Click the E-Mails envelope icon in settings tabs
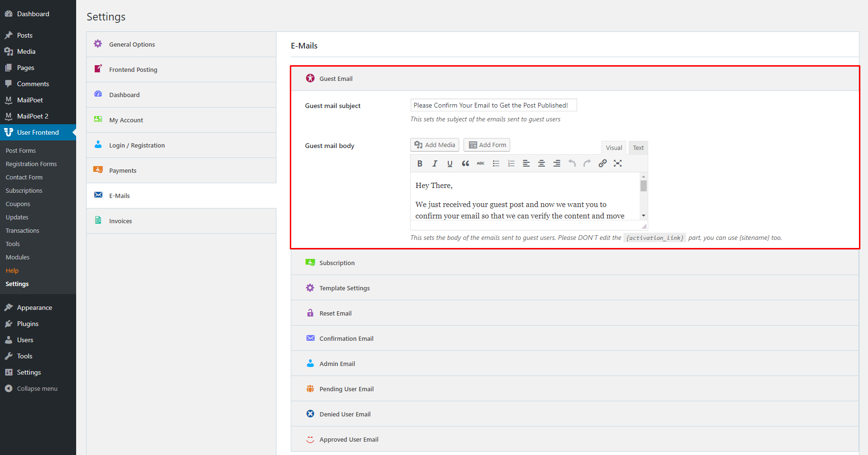The height and width of the screenshot is (455, 868). click(99, 195)
